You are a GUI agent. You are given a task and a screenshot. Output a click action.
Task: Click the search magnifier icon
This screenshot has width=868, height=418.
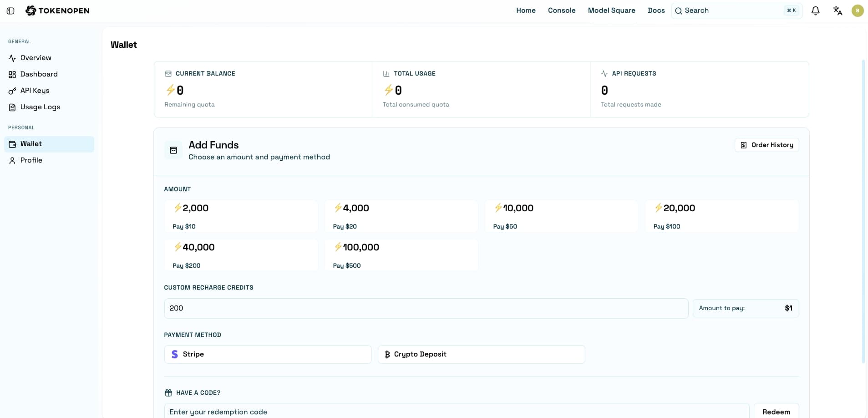[679, 11]
